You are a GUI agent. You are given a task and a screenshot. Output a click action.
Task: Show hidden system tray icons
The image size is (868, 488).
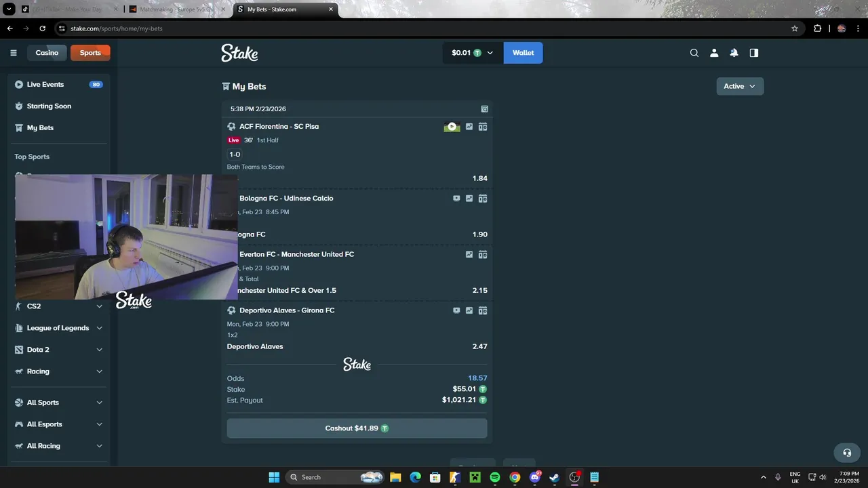pos(764,477)
